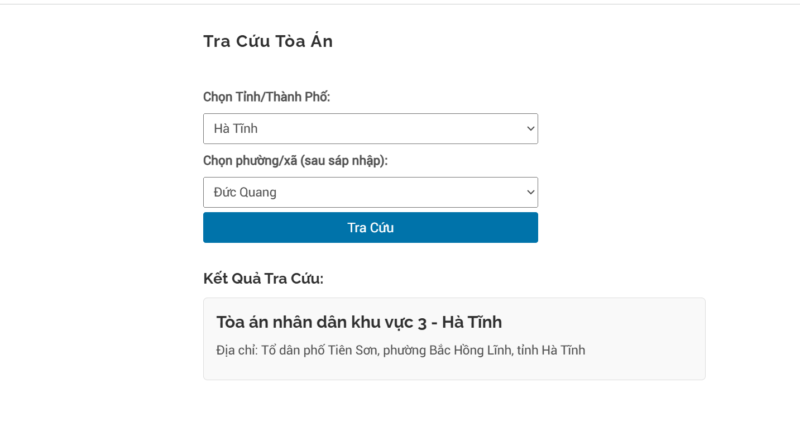Click 'khu vực 3' in the court title

tap(380, 322)
